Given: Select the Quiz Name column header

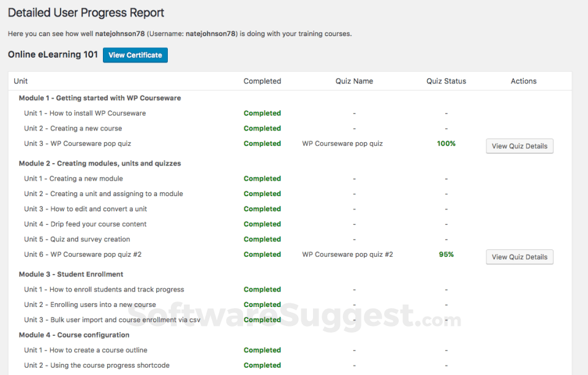Looking at the screenshot, I should click(x=354, y=81).
